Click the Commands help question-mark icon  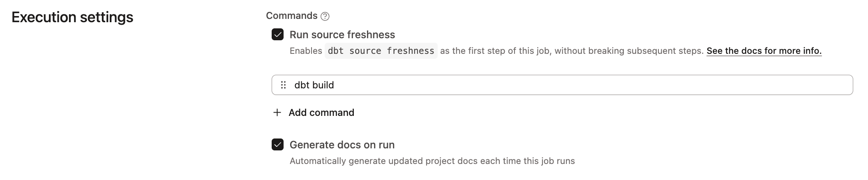pyautogui.click(x=325, y=16)
